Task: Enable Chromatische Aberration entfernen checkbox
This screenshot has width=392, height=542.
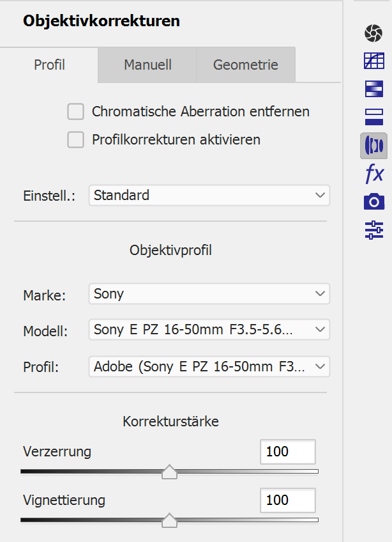Action: coord(76,112)
